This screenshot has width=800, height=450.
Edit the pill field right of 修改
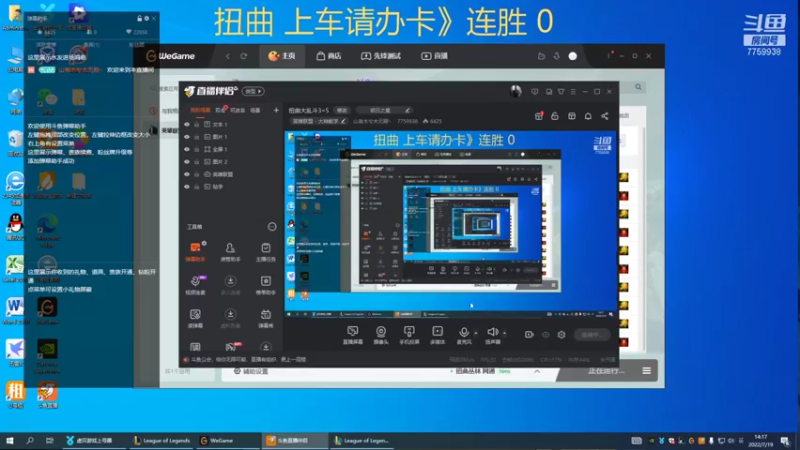(x=384, y=110)
